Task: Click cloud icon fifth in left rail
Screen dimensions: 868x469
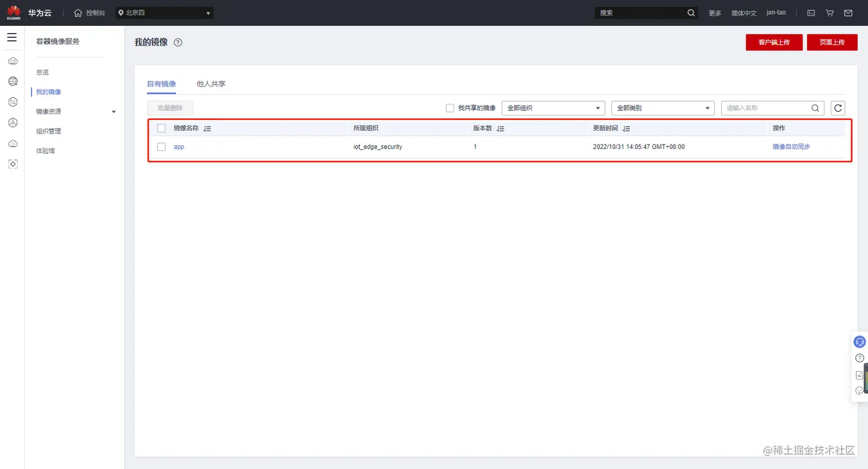Action: (13, 144)
